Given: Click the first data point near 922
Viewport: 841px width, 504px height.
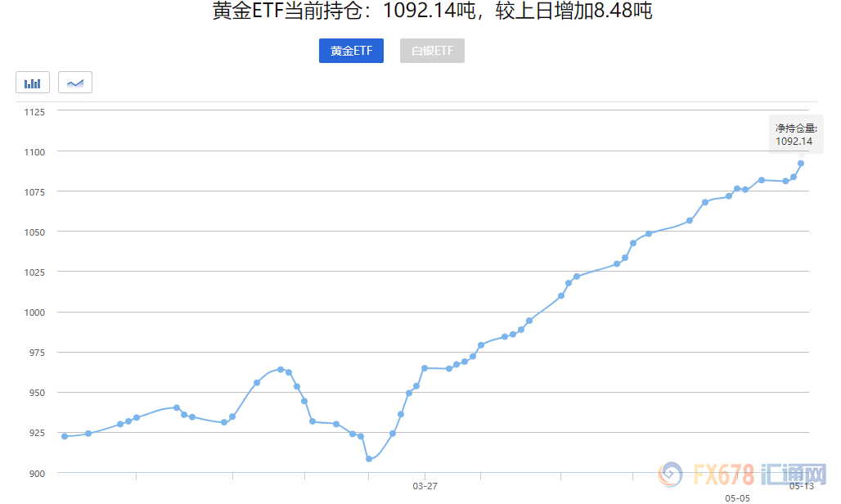Looking at the screenshot, I should [x=65, y=436].
